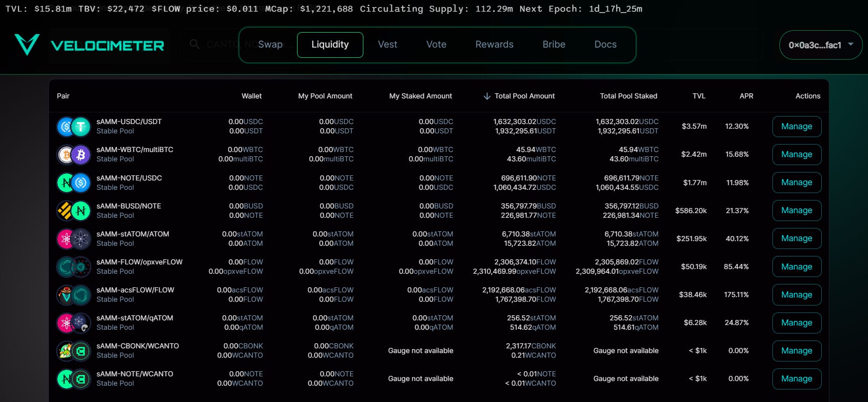Select the sAMM-BUSD/NOTE pair name
The image size is (868, 402).
pyautogui.click(x=129, y=206)
